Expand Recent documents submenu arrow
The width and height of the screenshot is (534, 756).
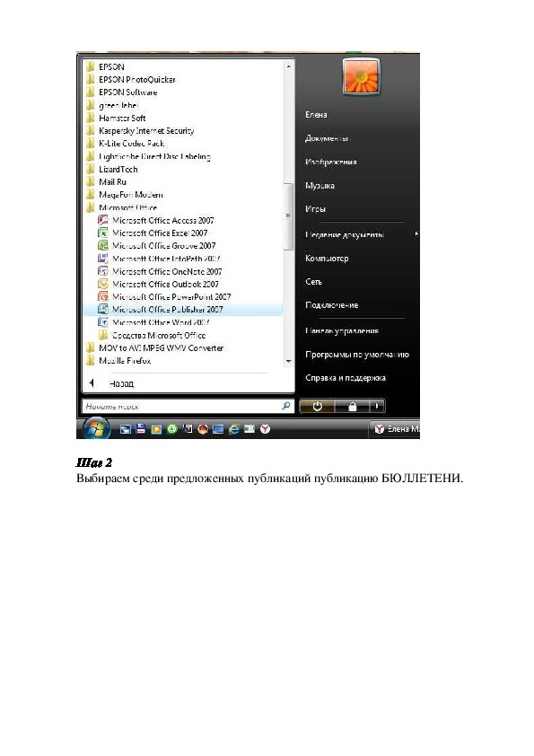[416, 233]
